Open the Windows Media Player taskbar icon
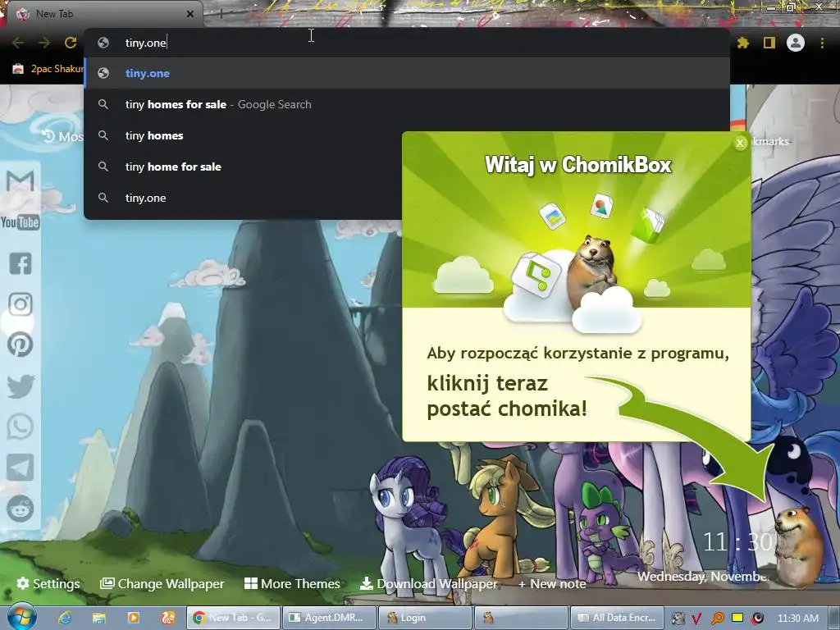Viewport: 840px width, 630px height. [x=134, y=619]
